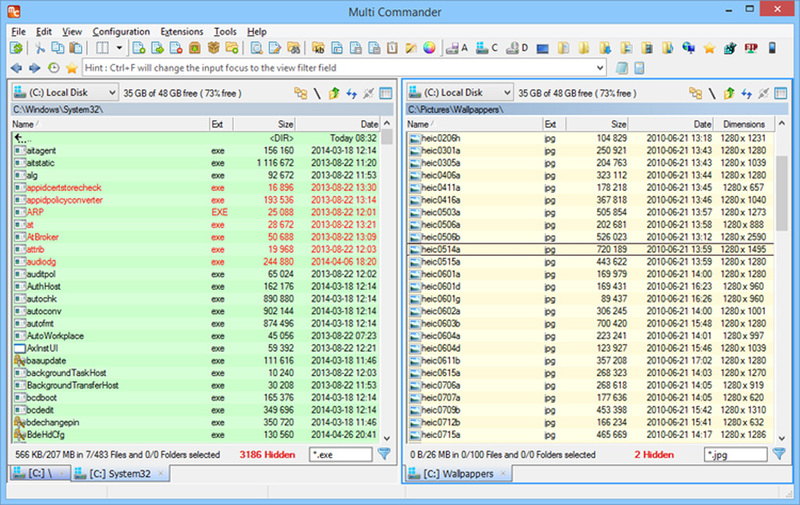Open the File menu
Screen dimensions: 800x505
18,32
